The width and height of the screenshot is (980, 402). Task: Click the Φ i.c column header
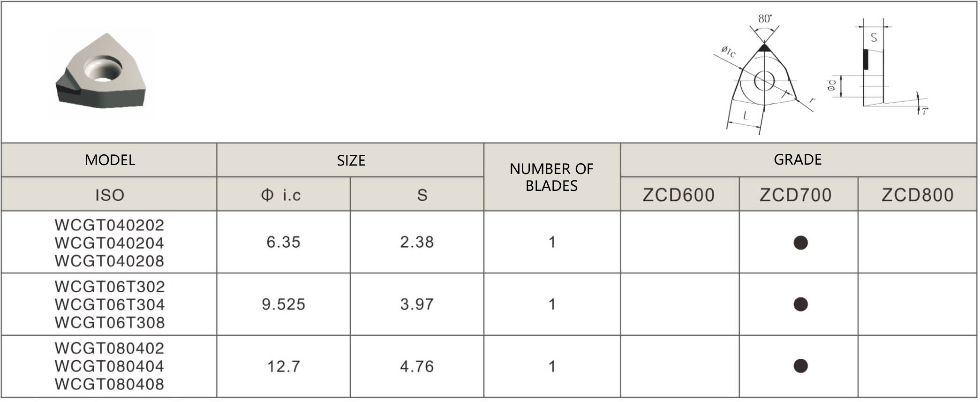281,195
